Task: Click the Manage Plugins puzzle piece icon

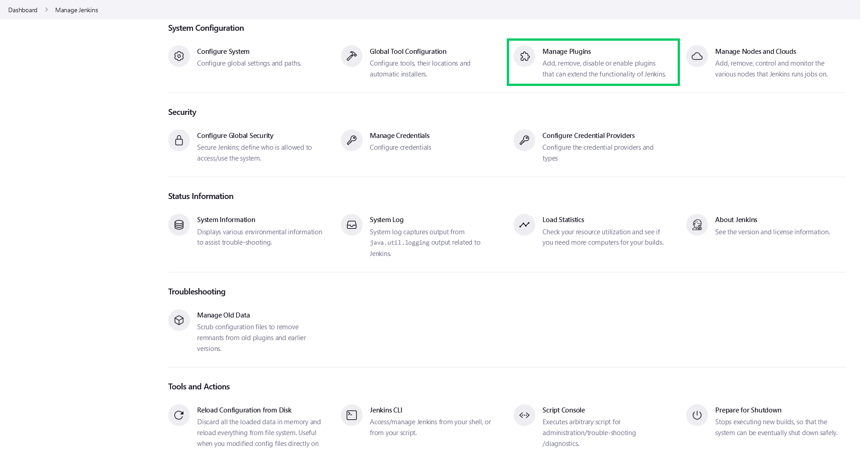Action: (x=524, y=56)
